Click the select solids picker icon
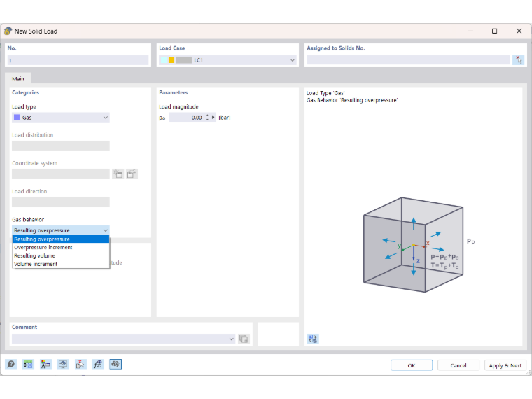 519,60
